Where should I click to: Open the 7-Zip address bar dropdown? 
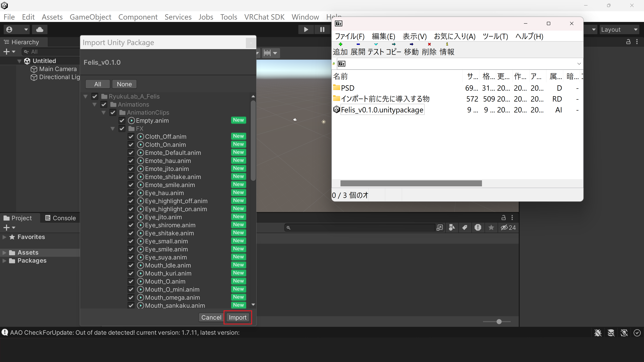(579, 64)
